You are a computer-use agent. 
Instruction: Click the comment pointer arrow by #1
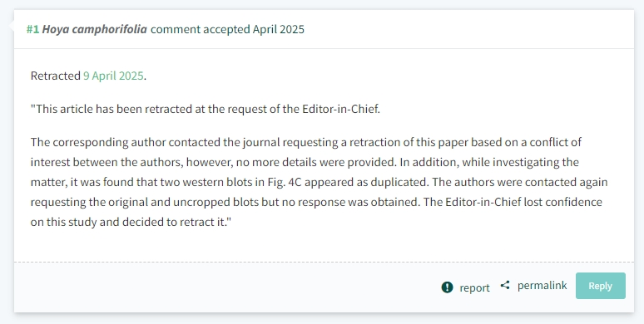tap(12, 27)
